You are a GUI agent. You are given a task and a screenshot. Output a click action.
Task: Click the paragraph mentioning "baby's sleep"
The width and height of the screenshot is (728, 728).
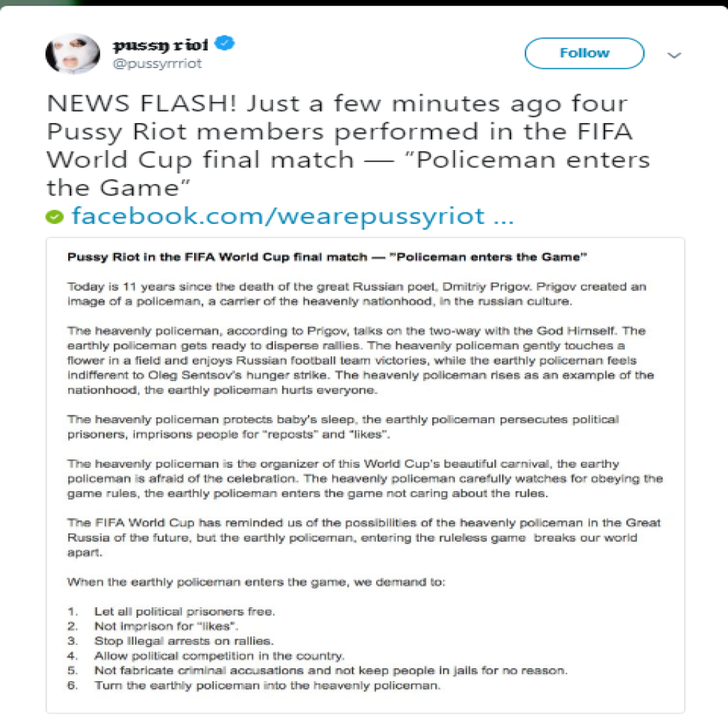coord(343,426)
